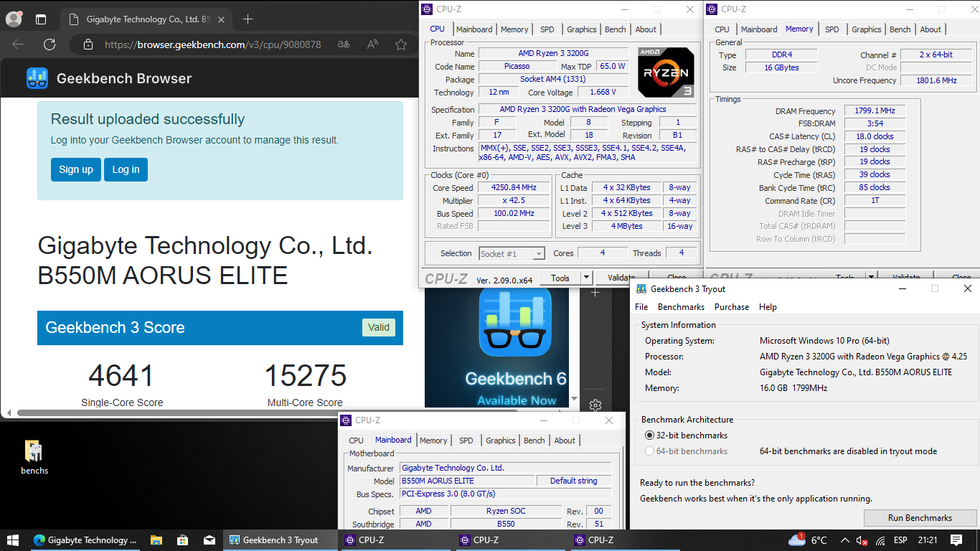
Task: Click the Log in button
Action: pos(126,169)
